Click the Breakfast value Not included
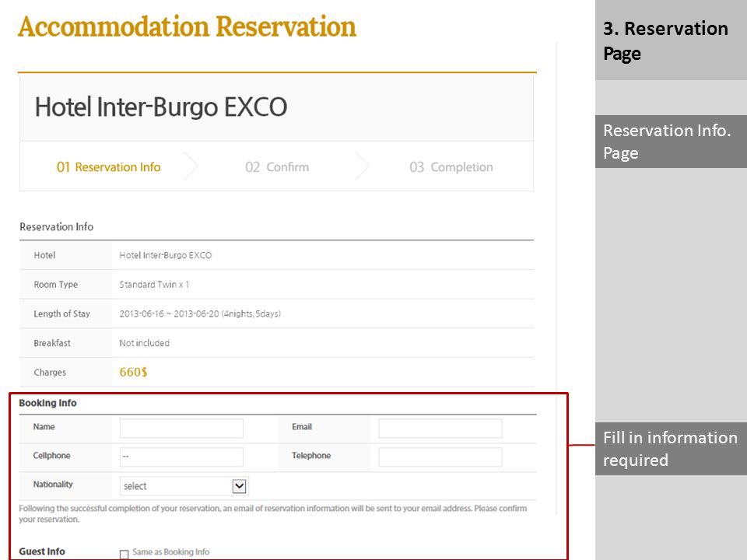 pyautogui.click(x=145, y=343)
